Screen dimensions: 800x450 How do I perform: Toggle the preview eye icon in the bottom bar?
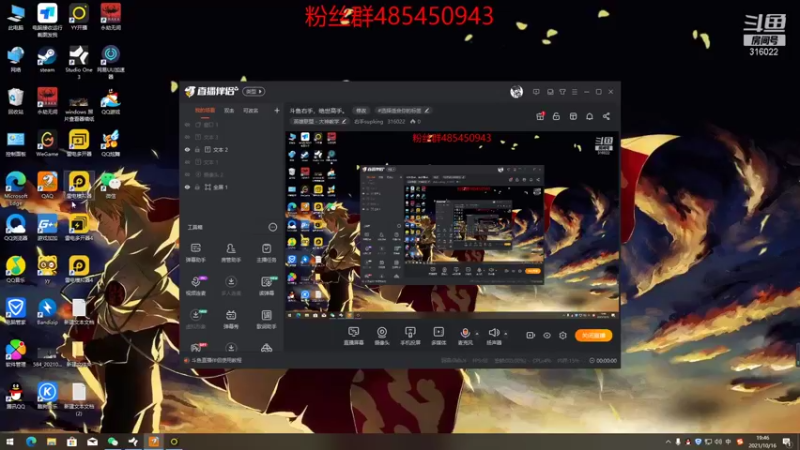[547, 335]
